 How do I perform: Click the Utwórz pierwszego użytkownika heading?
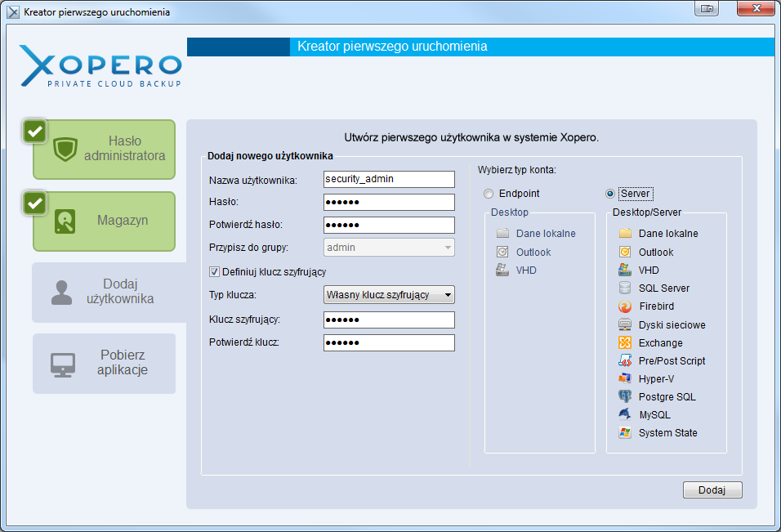click(x=471, y=137)
